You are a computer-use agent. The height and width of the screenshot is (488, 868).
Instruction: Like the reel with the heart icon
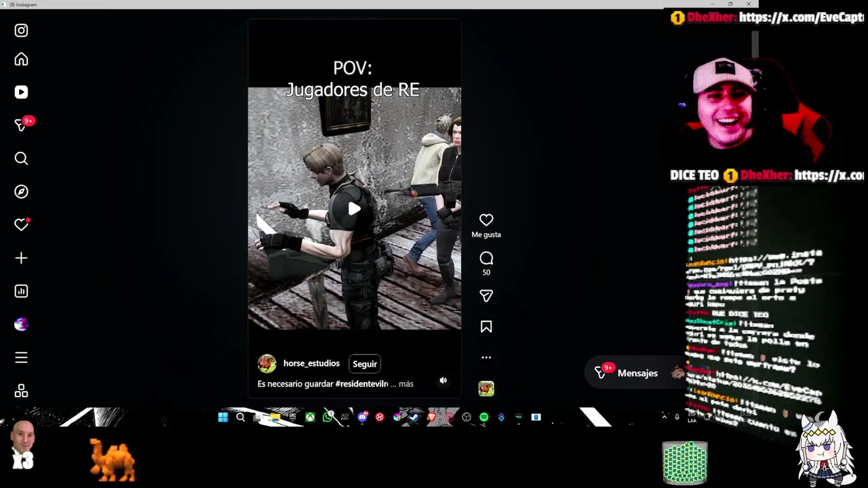[x=486, y=220]
